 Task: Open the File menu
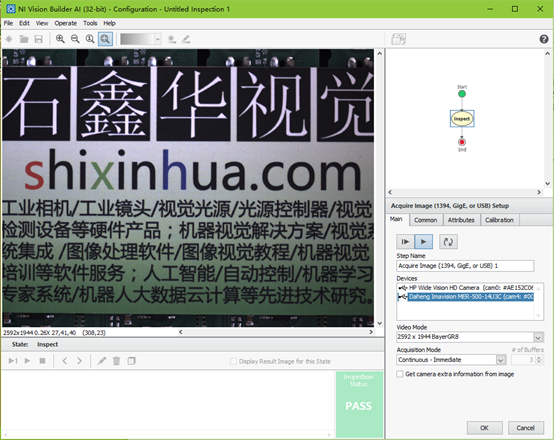pos(8,23)
